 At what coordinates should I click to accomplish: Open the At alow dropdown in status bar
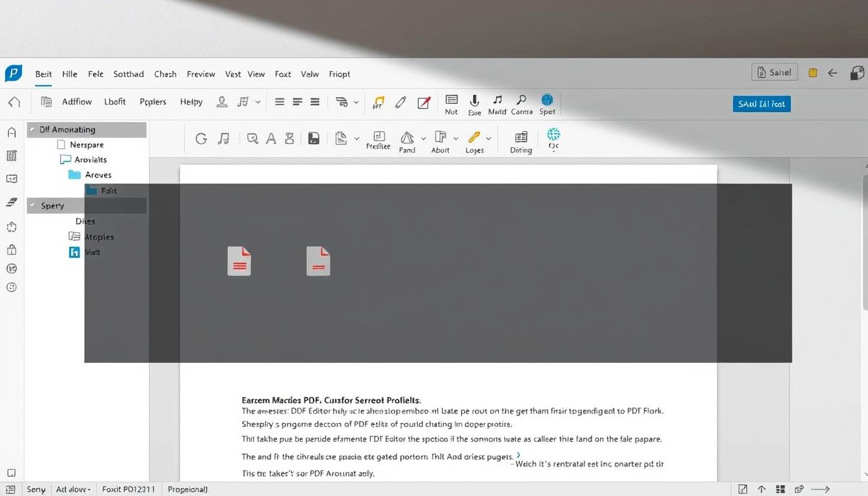[x=74, y=490]
